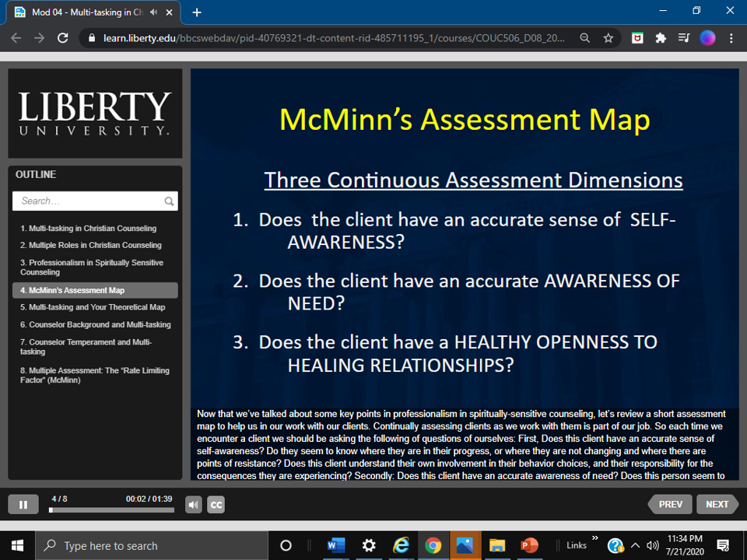Screen dimensions: 747x560
Task: View site information lock icon
Action: (x=92, y=38)
